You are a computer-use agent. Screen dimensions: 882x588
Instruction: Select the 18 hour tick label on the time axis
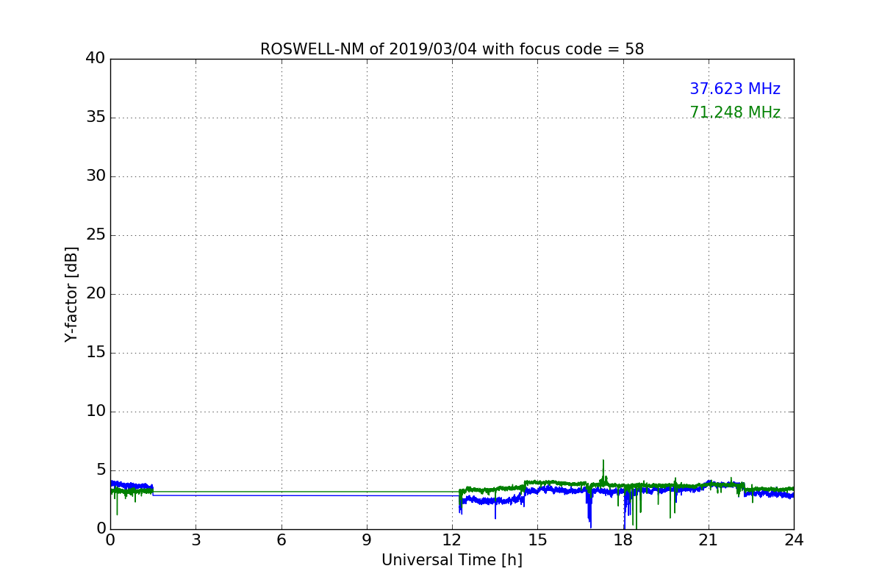pos(623,540)
